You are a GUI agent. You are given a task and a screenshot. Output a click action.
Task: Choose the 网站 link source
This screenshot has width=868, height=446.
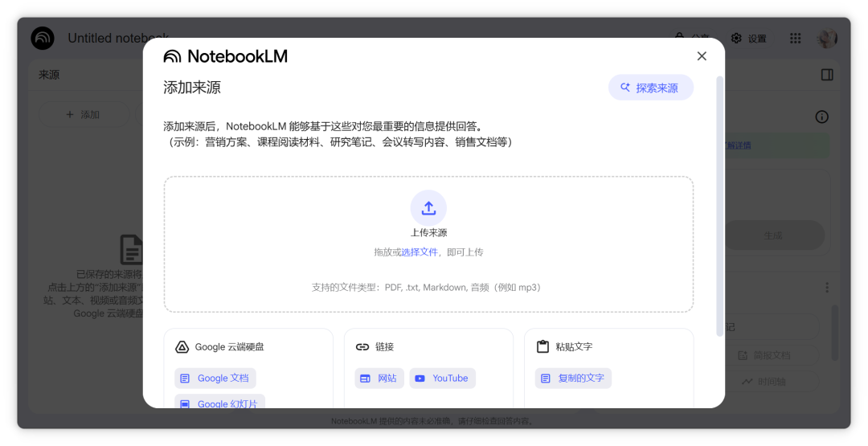[379, 378]
